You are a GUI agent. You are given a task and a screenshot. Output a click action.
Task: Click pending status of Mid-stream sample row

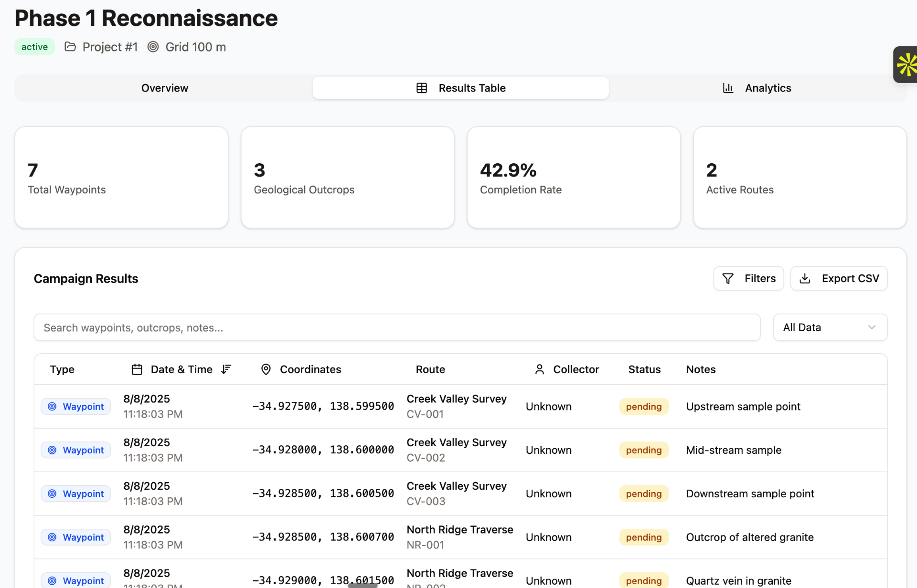tap(643, 450)
